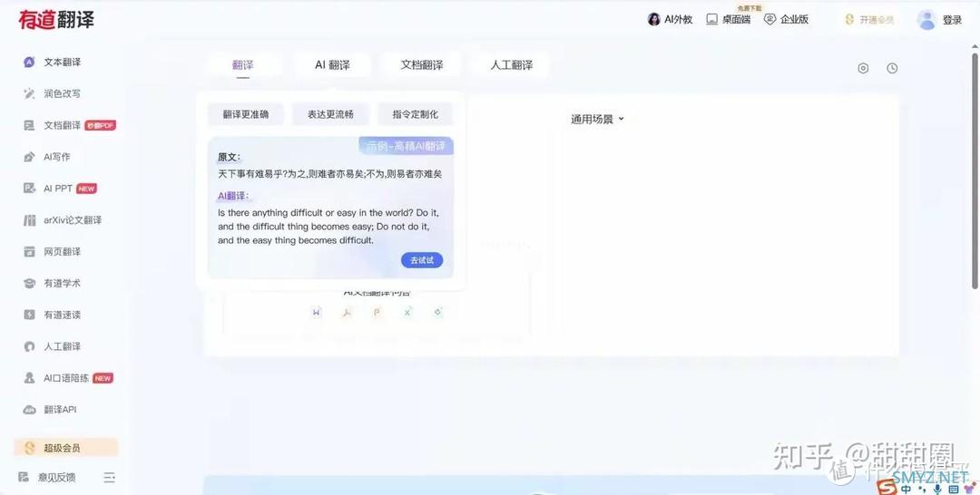Collapse the sidebar with the menu icon

coord(110,478)
